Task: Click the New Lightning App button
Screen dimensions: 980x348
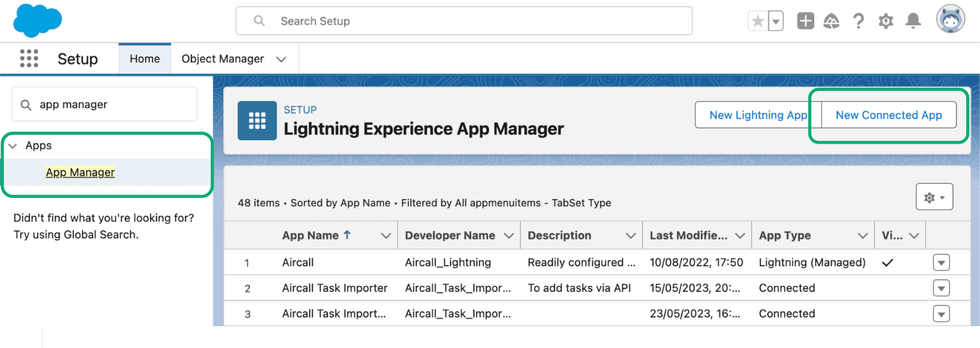Action: (x=757, y=115)
